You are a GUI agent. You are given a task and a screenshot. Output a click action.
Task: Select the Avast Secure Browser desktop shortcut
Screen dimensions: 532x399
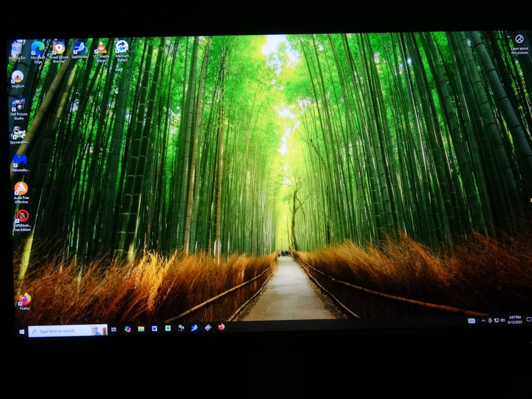point(59,52)
